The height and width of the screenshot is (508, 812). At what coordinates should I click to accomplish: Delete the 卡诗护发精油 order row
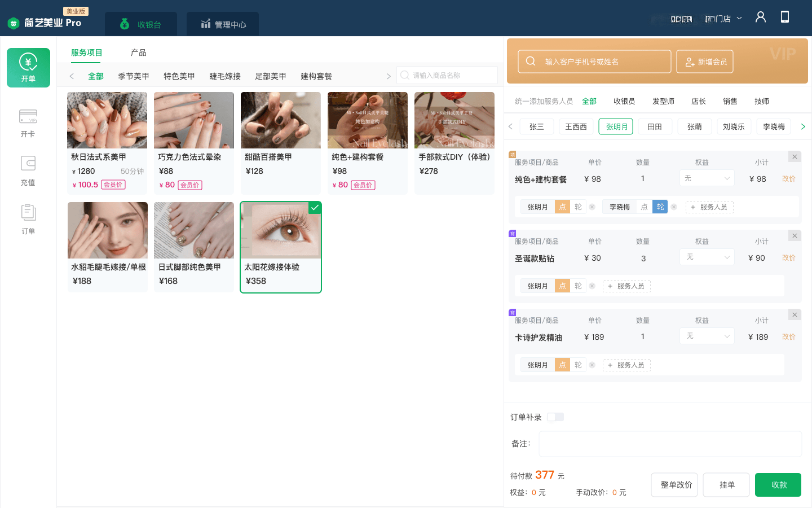795,315
